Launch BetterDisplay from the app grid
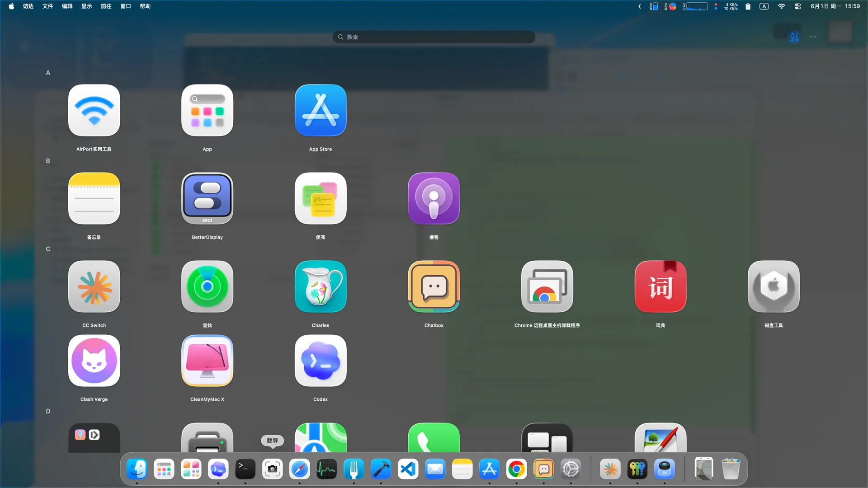Viewport: 868px width, 488px height. click(x=207, y=198)
